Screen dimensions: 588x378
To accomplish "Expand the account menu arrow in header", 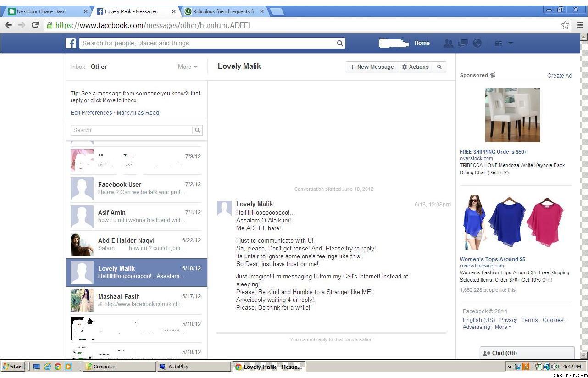I will [510, 43].
